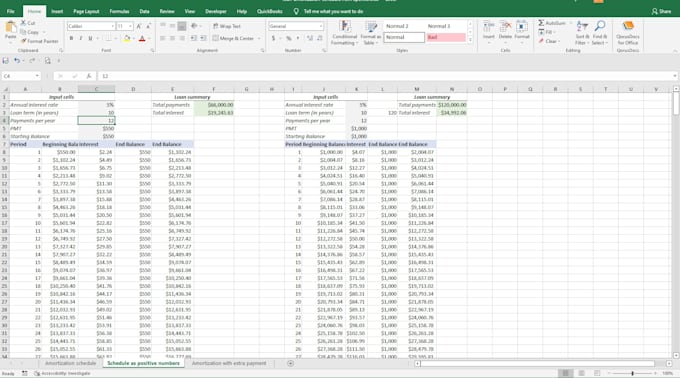Select the Format Painter tool
The width and height of the screenshot is (680, 378).
pos(39,41)
